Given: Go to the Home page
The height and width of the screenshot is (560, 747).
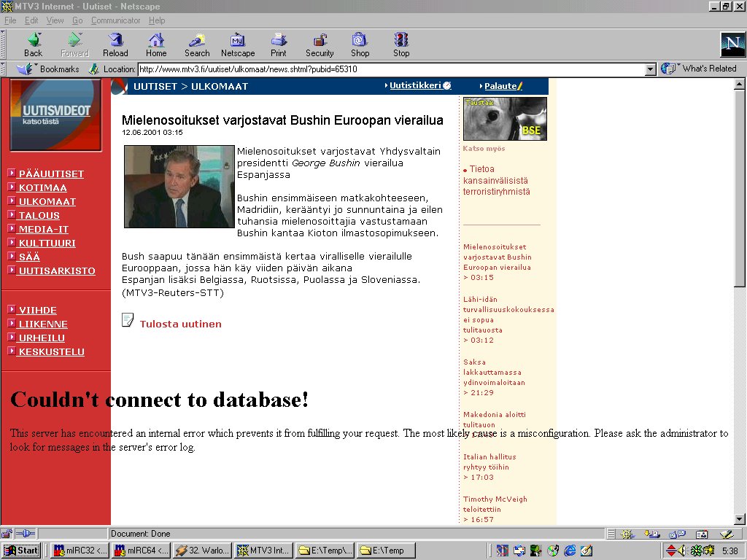Looking at the screenshot, I should coord(156,44).
